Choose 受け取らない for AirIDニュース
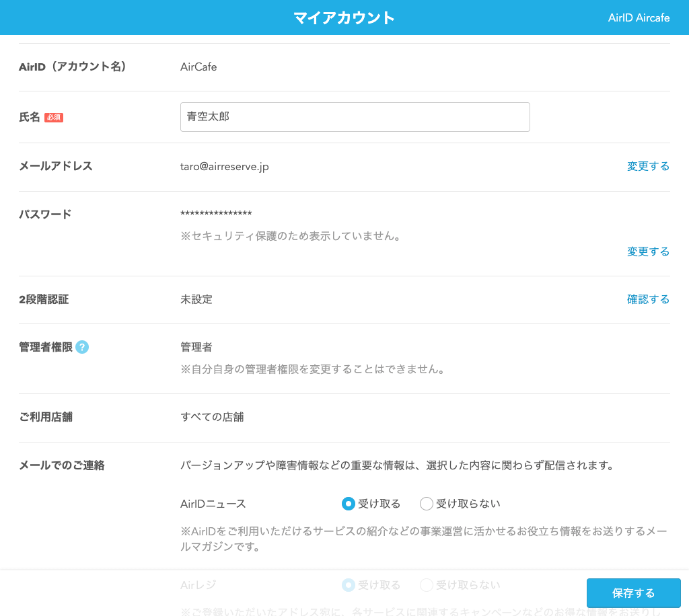689x616 pixels. pyautogui.click(x=426, y=503)
